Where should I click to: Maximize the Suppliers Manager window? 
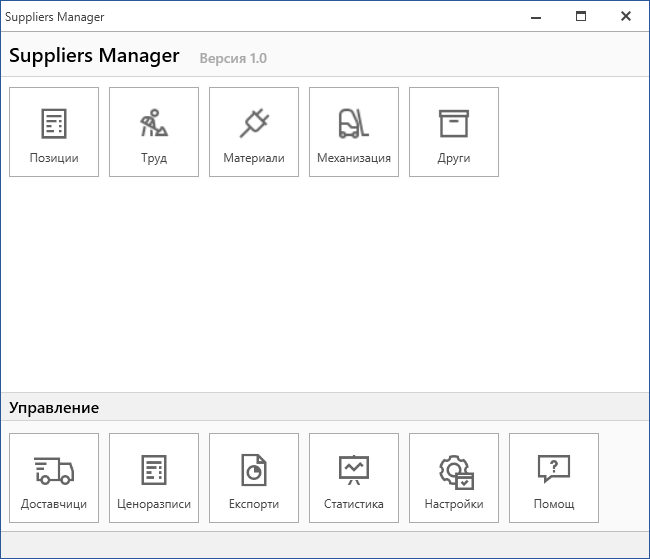[581, 17]
